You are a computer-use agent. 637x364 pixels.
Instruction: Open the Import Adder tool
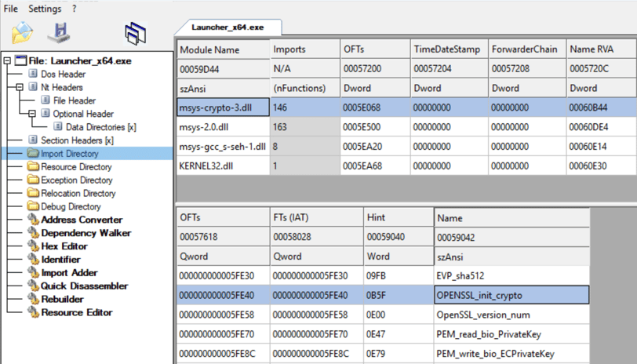(69, 272)
